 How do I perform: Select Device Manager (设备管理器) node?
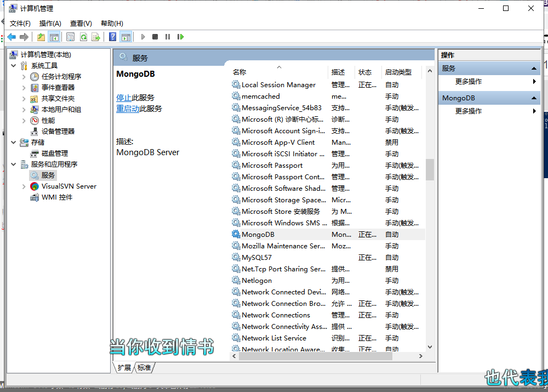click(x=58, y=132)
